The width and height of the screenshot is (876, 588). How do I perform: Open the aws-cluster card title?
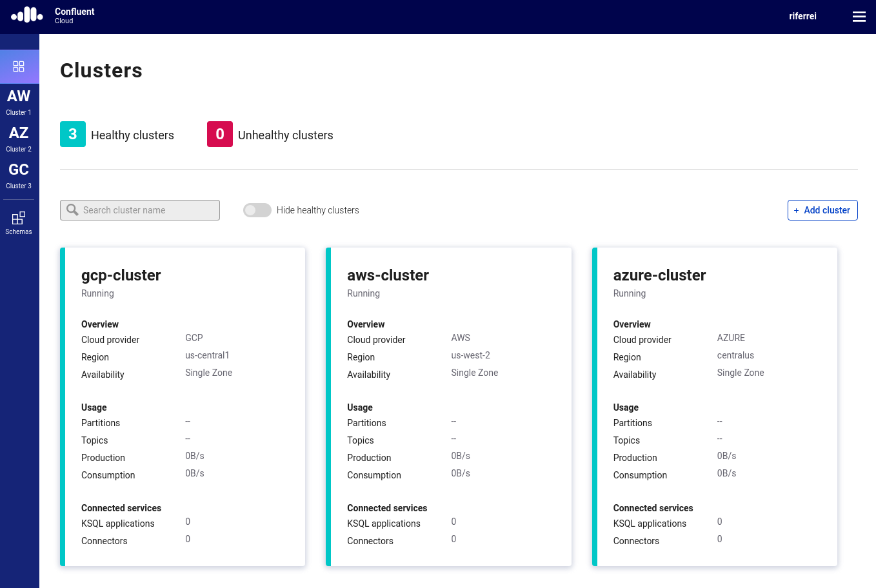pos(388,275)
